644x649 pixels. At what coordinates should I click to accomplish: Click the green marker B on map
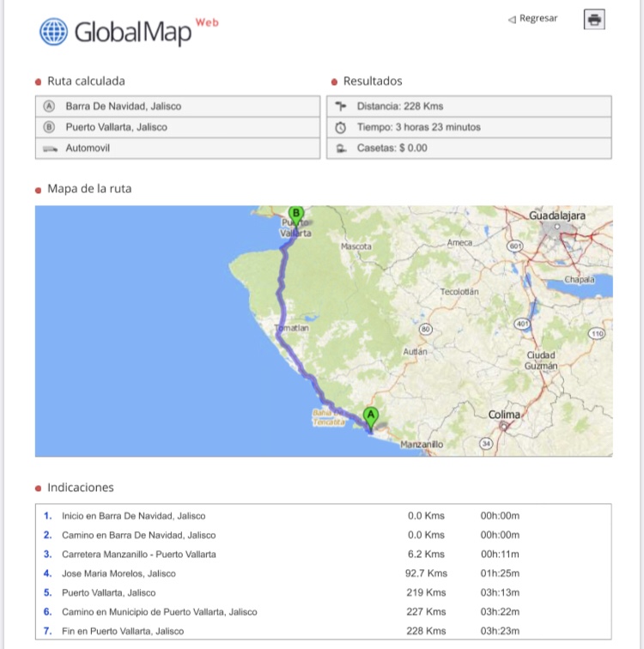[x=296, y=214]
